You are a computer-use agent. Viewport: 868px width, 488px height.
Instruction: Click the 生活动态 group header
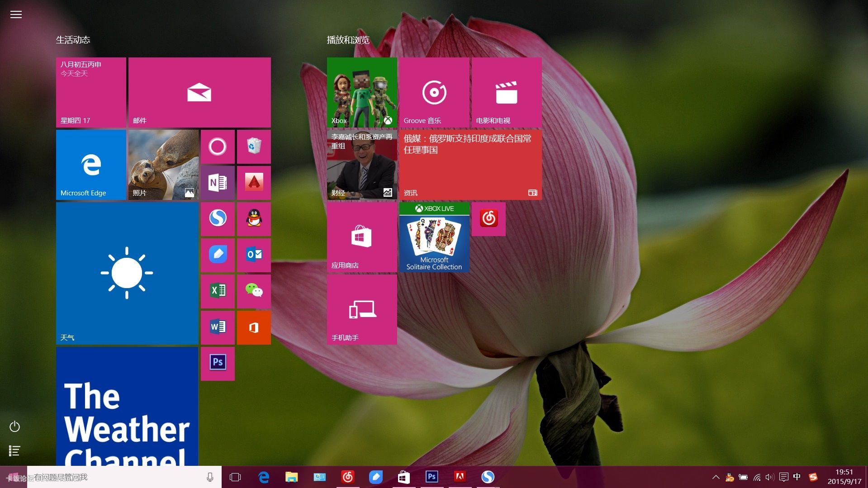(x=73, y=40)
